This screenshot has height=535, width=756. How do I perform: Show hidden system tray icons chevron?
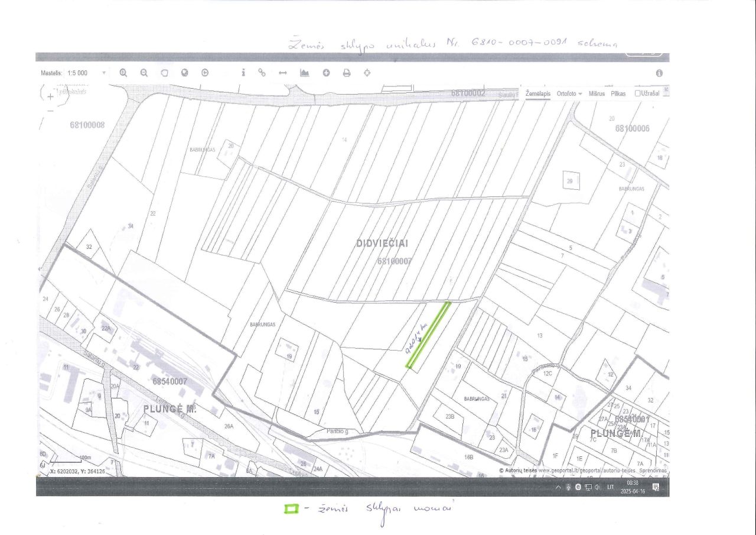pos(558,487)
